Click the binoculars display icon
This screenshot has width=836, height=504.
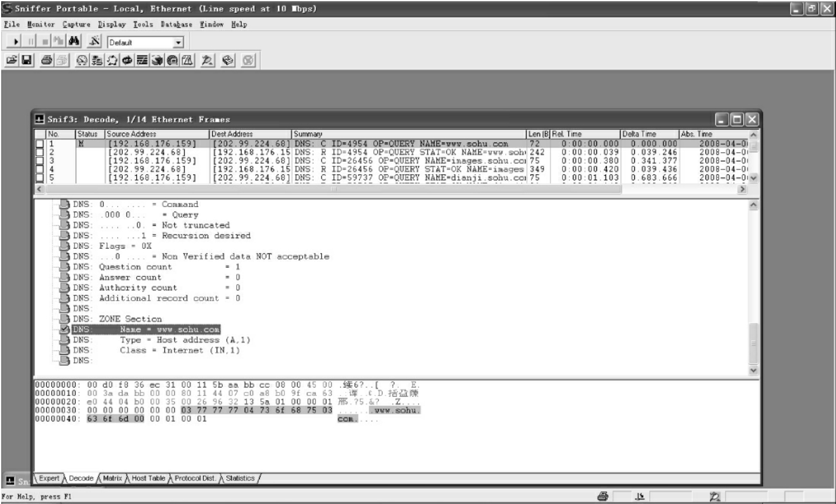click(74, 41)
